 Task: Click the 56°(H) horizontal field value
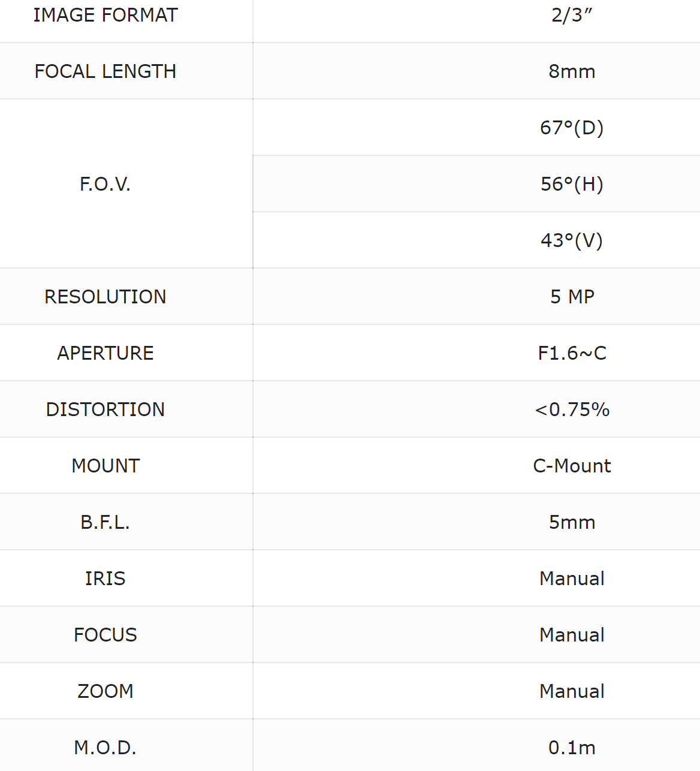(572, 184)
